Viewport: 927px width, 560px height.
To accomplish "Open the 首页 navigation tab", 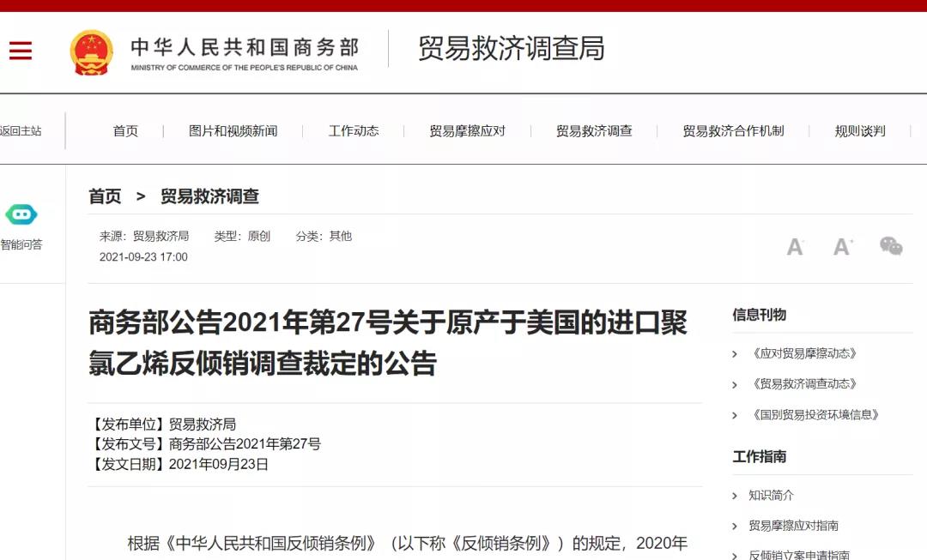I will point(125,131).
